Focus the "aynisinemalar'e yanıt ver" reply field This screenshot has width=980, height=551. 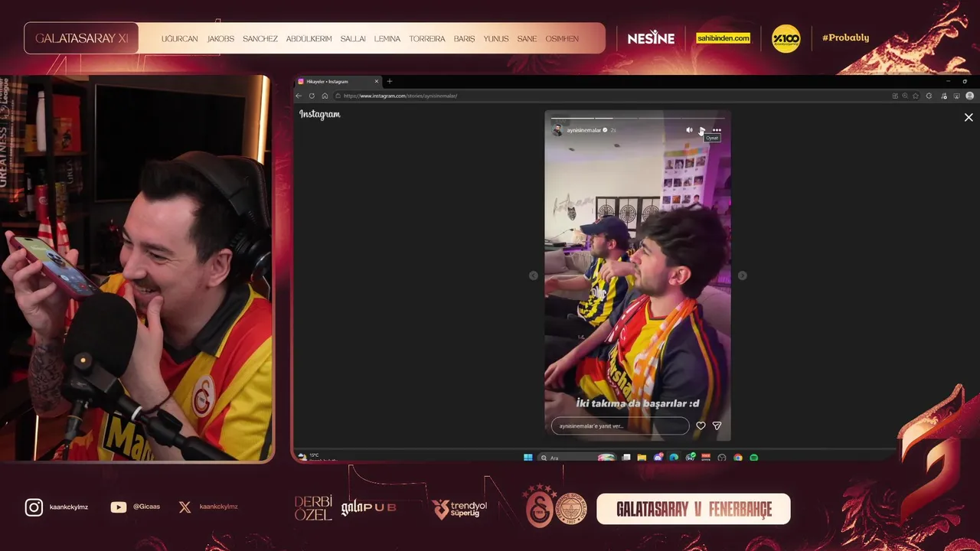click(620, 425)
